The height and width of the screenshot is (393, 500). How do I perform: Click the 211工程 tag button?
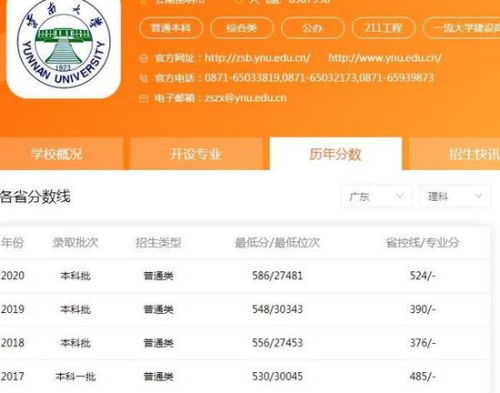click(383, 28)
